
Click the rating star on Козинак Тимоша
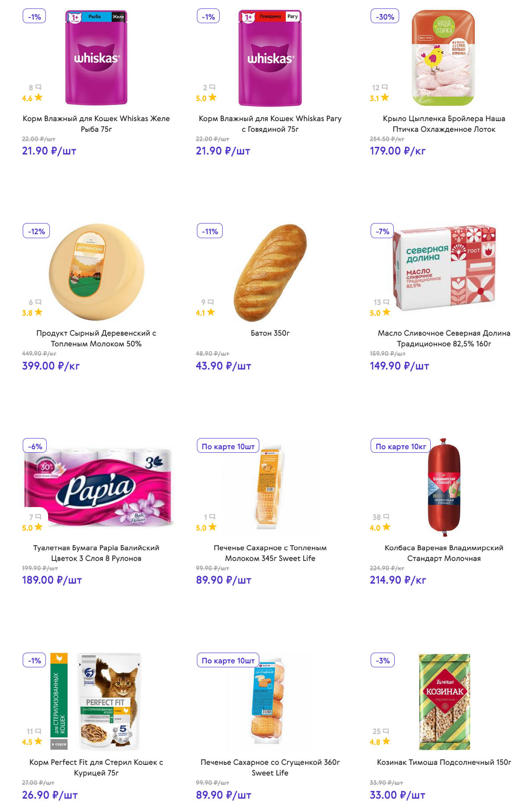[386, 741]
